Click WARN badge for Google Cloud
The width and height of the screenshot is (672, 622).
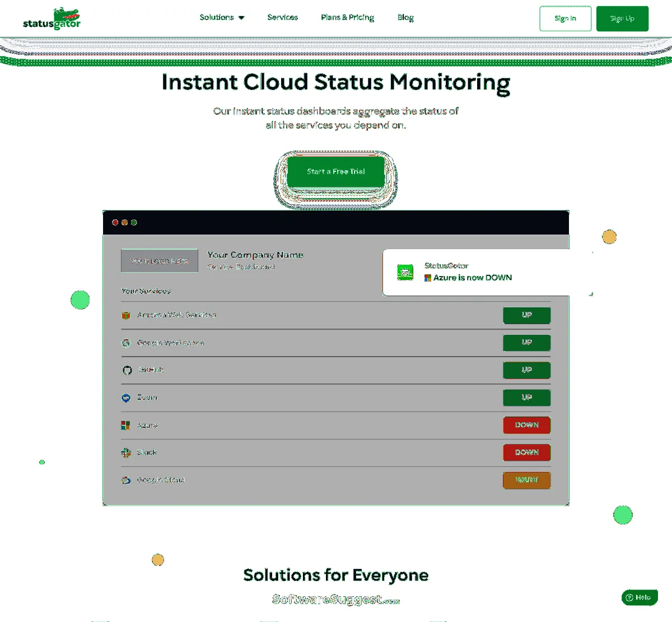[x=526, y=480]
